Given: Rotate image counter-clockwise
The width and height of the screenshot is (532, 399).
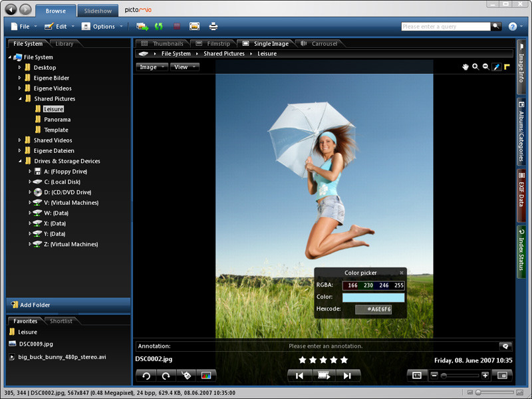Looking at the screenshot, I should click(x=146, y=376).
